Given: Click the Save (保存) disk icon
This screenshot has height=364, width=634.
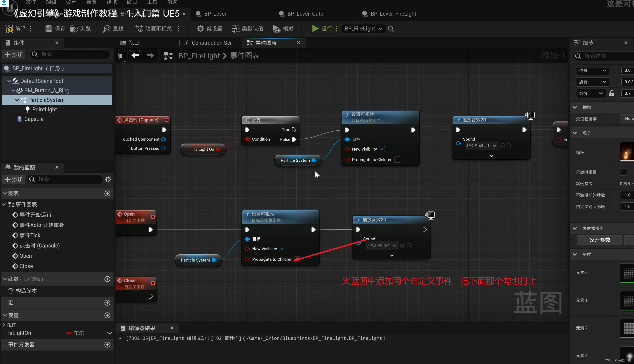Looking at the screenshot, I should coord(49,29).
